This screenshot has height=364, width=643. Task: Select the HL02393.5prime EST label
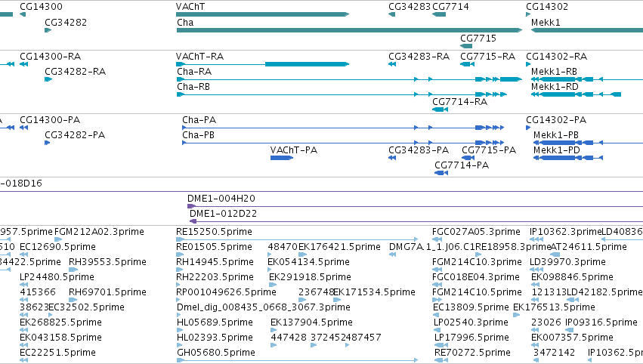(x=215, y=338)
